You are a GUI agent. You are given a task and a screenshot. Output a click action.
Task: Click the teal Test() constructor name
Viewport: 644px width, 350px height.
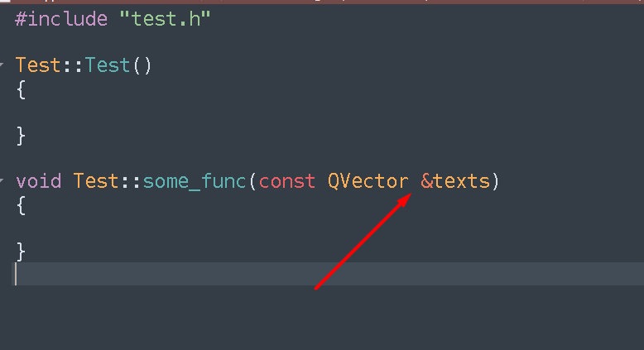108,65
